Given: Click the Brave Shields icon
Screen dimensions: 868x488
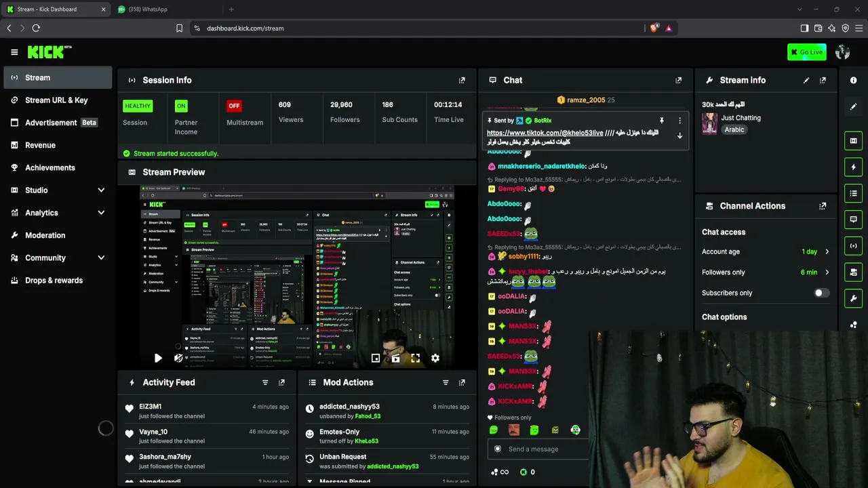Looking at the screenshot, I should 654,28.
